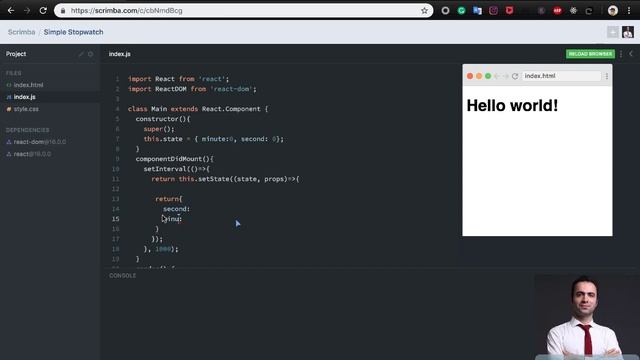Open the Google Translate extension
640x360 pixels.
(x=477, y=11)
